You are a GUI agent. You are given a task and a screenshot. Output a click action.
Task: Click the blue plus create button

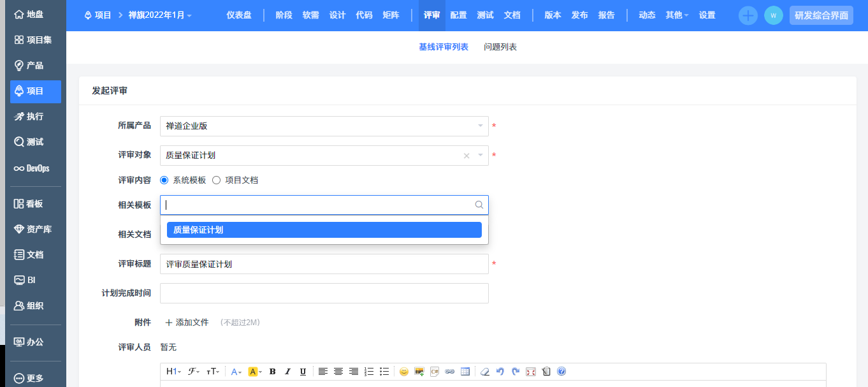tap(748, 15)
